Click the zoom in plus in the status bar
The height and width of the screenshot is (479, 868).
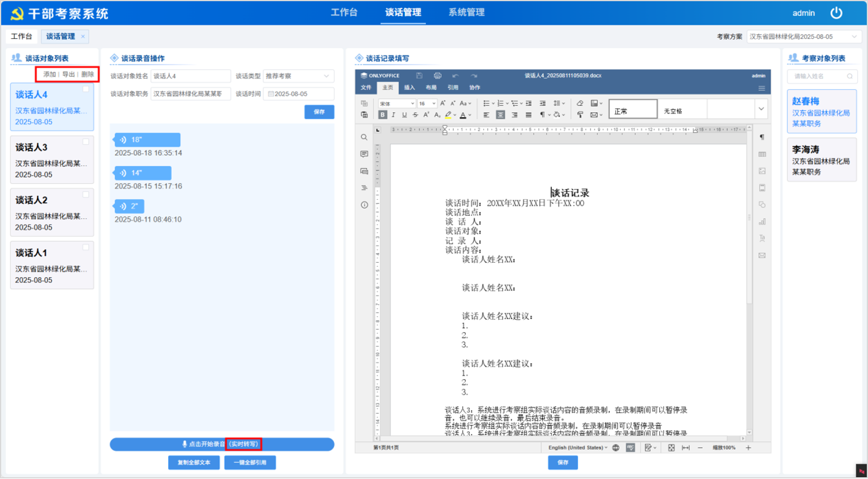[x=749, y=448]
